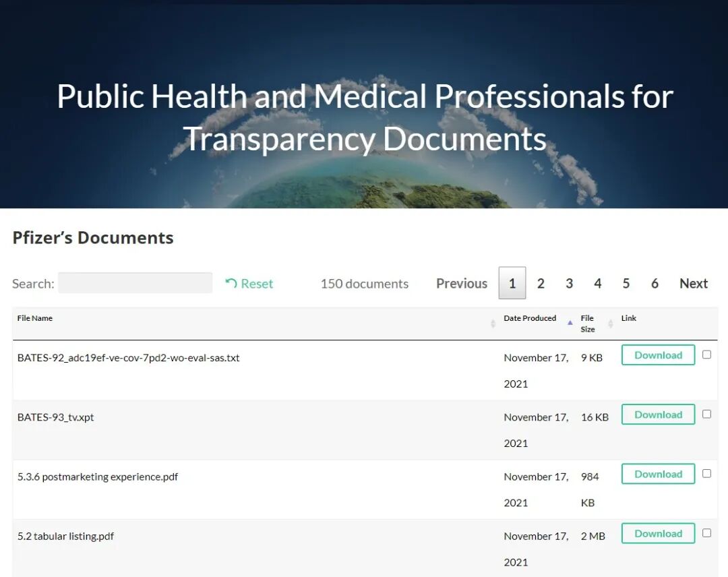Viewport: 728px width, 577px height.
Task: Select page 1 in pagination
Action: (512, 282)
